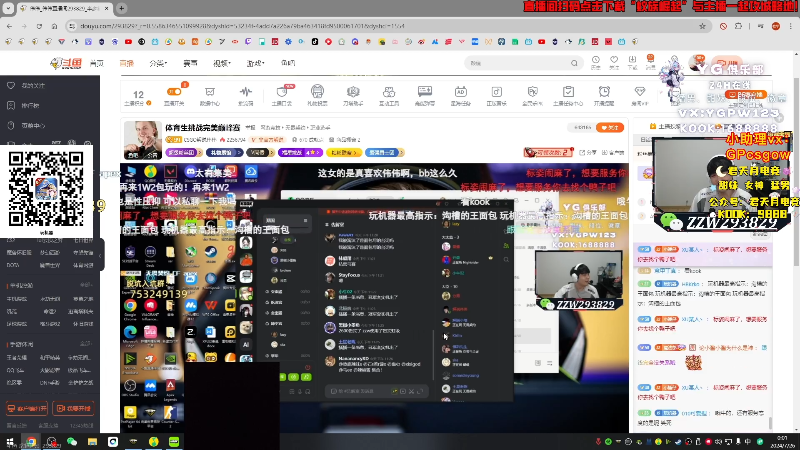Open the history clock icon in header

595,62
